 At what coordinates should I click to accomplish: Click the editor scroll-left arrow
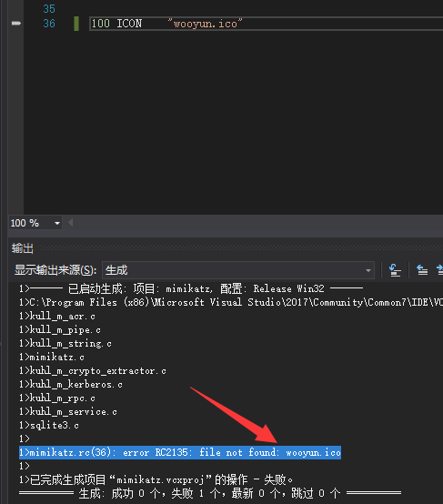(71, 222)
